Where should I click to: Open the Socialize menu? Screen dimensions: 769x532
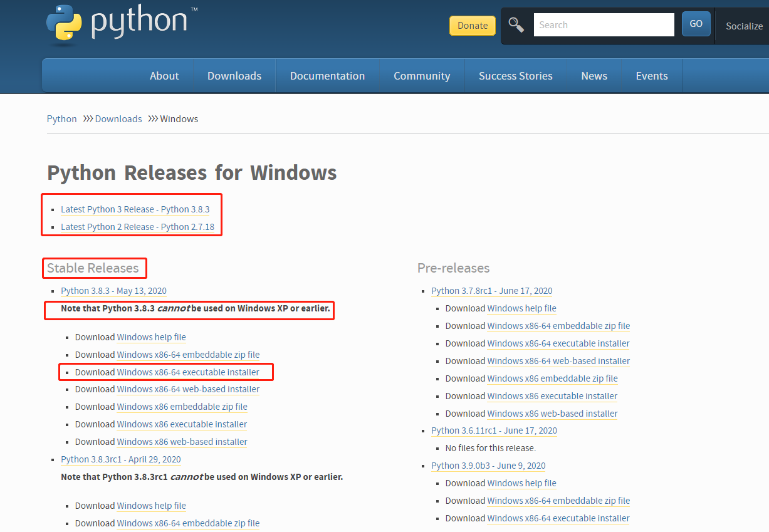(x=744, y=26)
